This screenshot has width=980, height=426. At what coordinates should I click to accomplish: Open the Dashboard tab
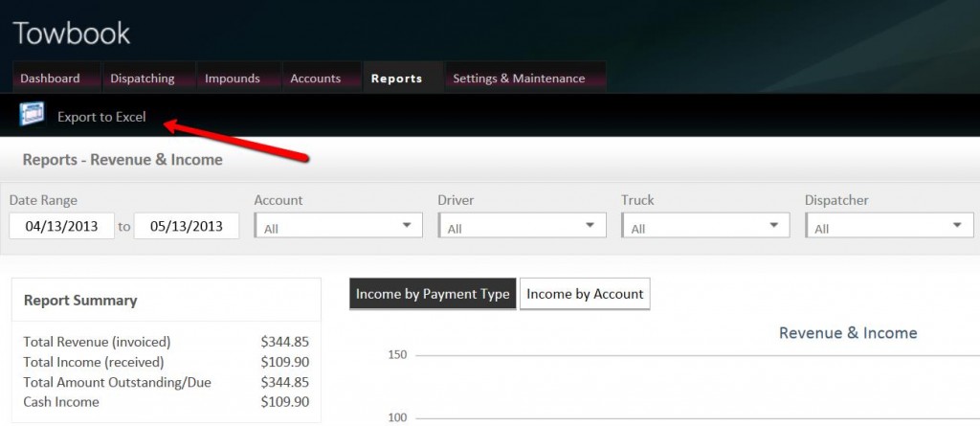(x=50, y=78)
